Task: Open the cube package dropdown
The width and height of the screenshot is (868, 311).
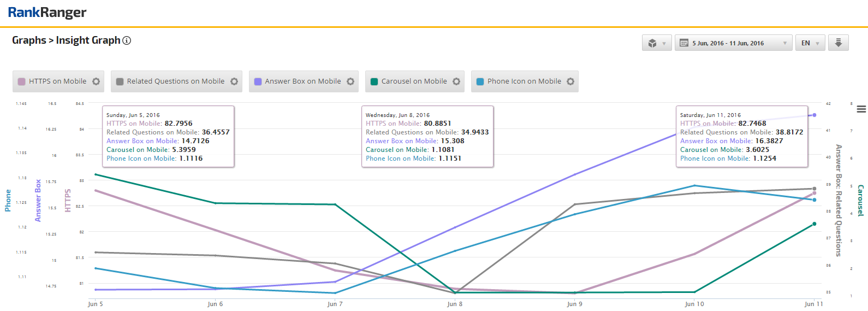Action: coord(656,43)
